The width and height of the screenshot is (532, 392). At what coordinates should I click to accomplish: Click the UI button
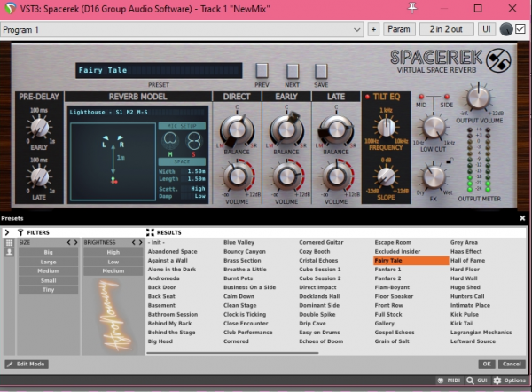pyautogui.click(x=487, y=29)
